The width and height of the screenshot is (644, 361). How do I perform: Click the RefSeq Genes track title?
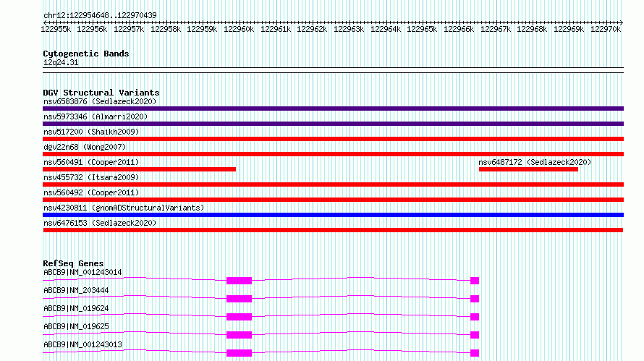[73, 263]
